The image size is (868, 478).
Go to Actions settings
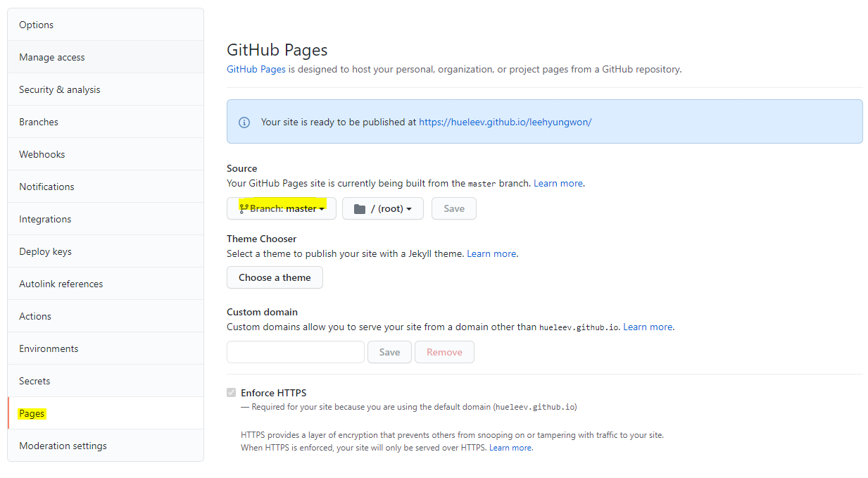pos(106,316)
